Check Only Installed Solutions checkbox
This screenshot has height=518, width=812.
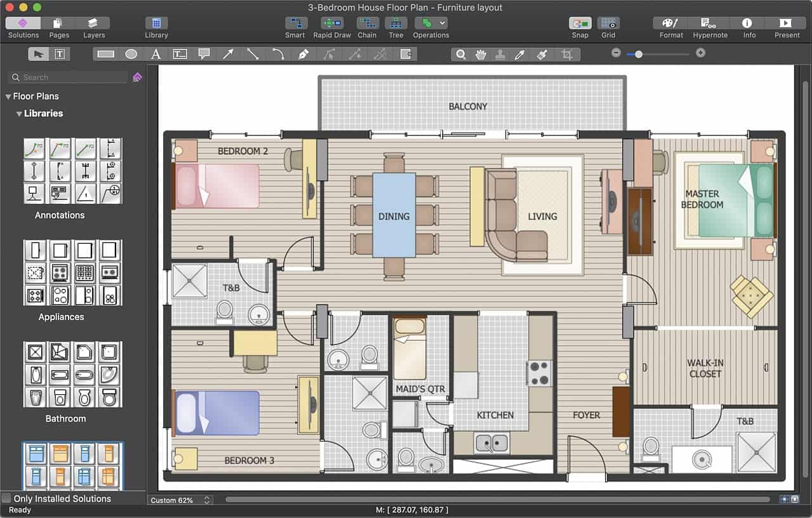(6, 498)
